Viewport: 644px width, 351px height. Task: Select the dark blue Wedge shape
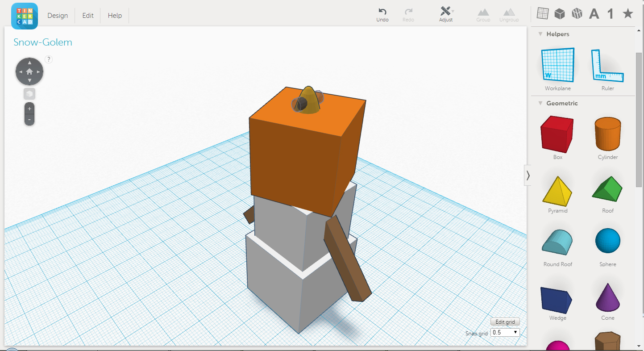tap(557, 303)
